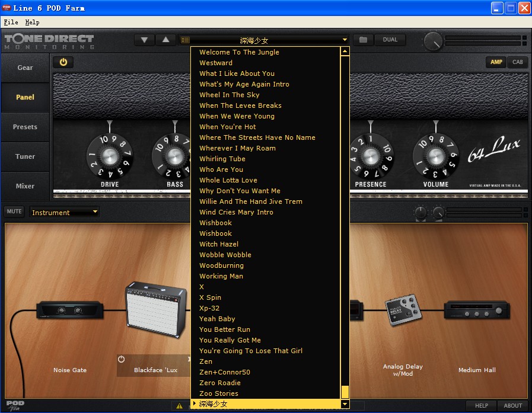This screenshot has height=413, width=532.
Task: Select the Noise Gate device
Action: pos(70,310)
